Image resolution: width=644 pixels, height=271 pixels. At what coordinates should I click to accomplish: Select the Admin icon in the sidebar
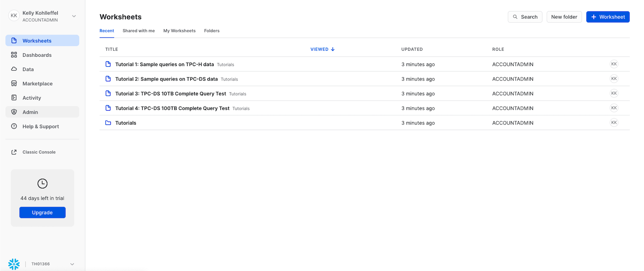coord(14,112)
